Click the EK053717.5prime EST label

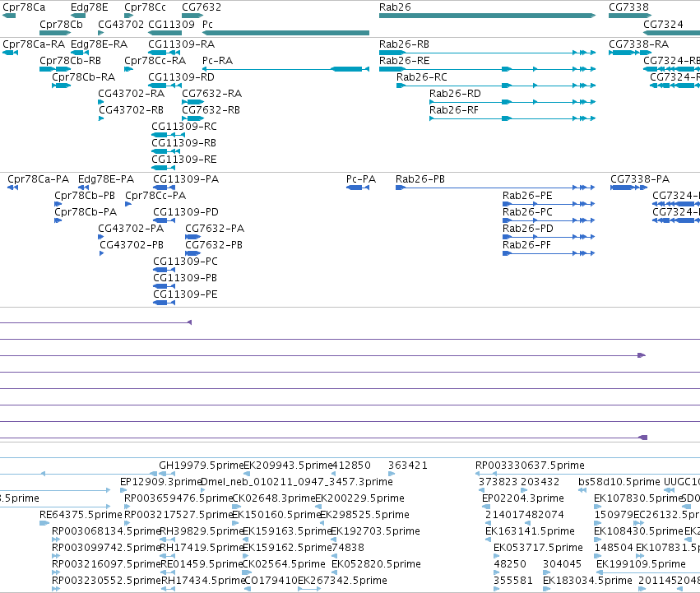pos(538,549)
